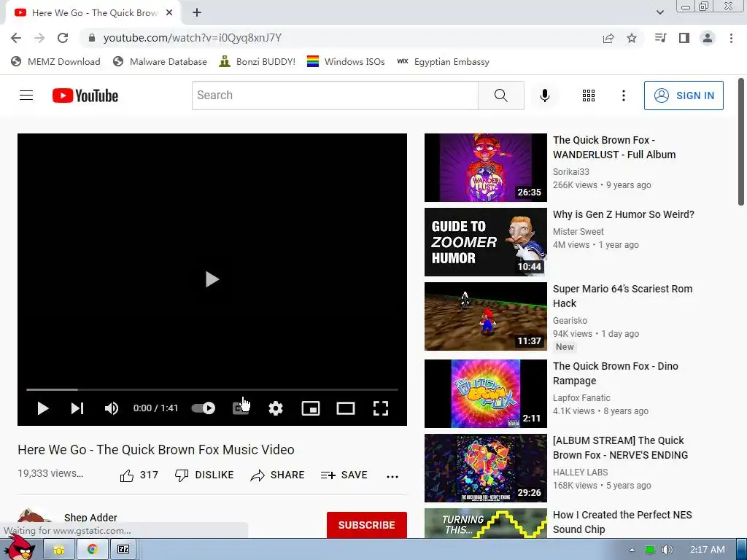Open Bonzi BUDDY! bookmark
Image resolution: width=747 pixels, height=560 pixels.
[258, 61]
